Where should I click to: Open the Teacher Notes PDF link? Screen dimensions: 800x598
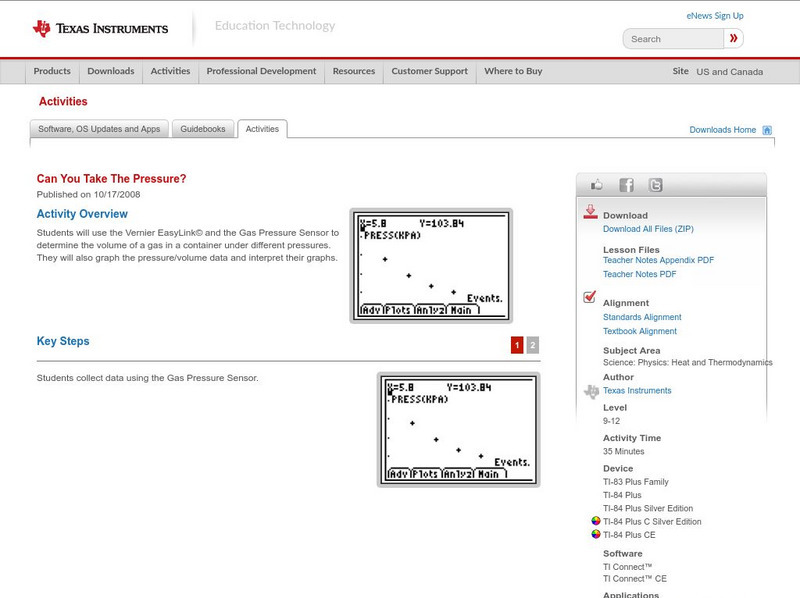coord(639,274)
